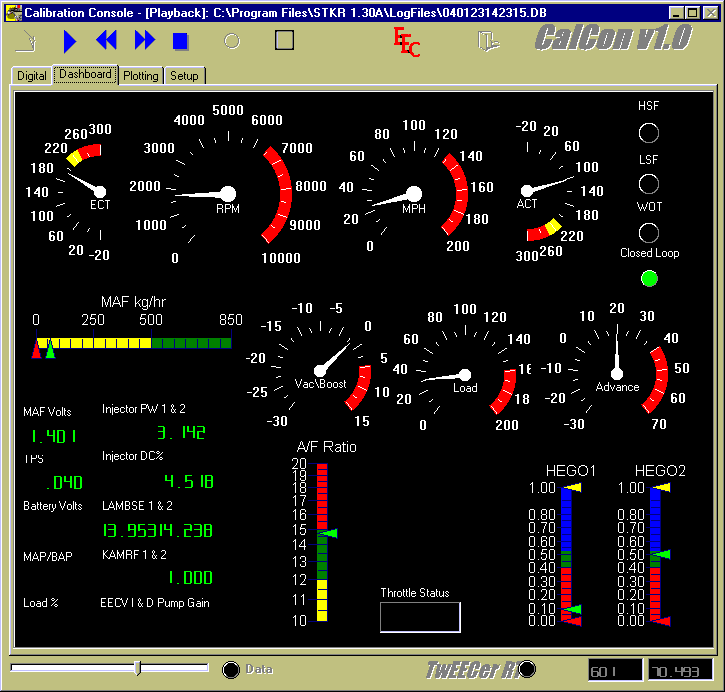Minimize the Calibration Console window
This screenshot has width=725, height=692.
pos(676,13)
